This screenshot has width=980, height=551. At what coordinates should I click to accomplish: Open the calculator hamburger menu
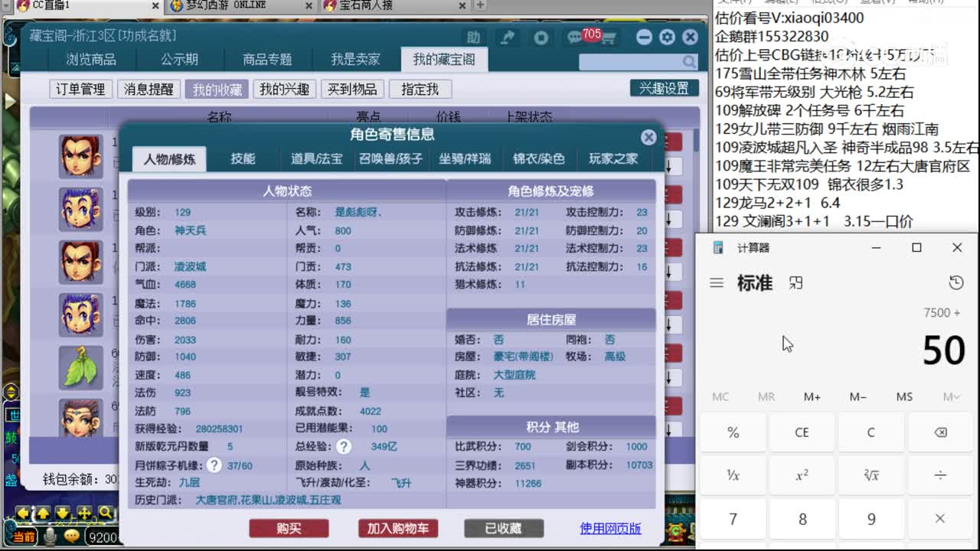pos(717,282)
